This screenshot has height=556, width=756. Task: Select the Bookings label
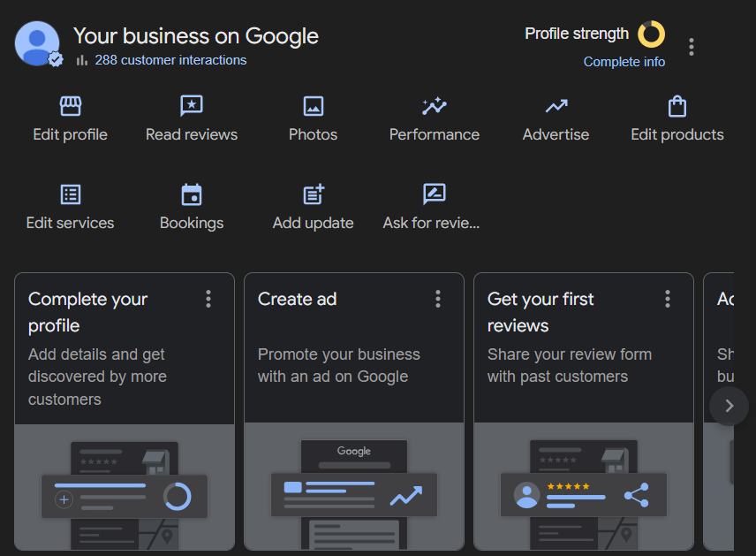coord(192,224)
